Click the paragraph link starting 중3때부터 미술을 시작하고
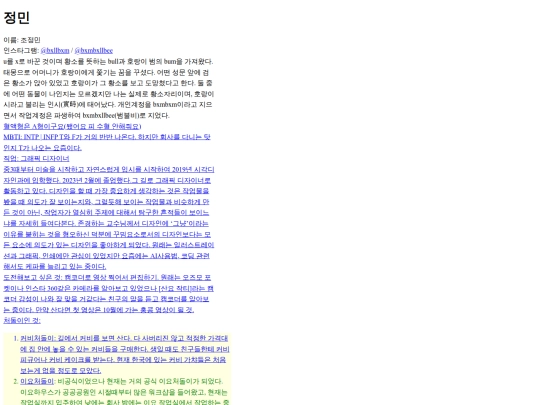 pos(109,218)
